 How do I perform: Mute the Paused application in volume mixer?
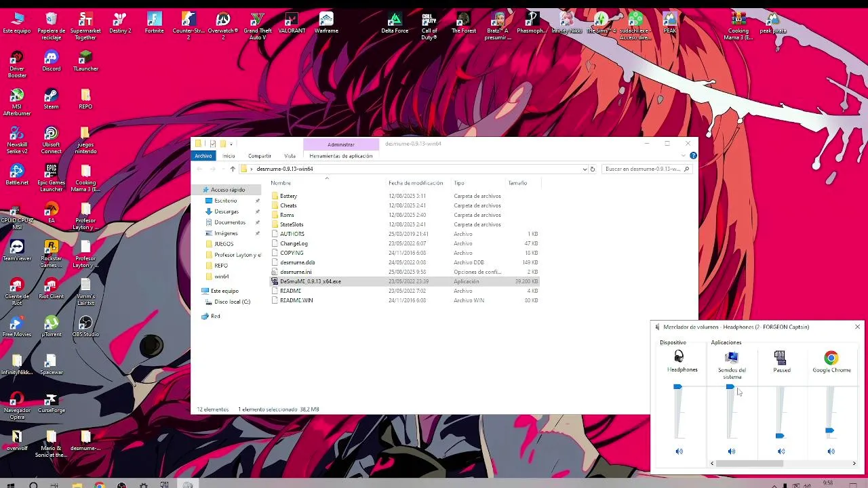point(781,451)
